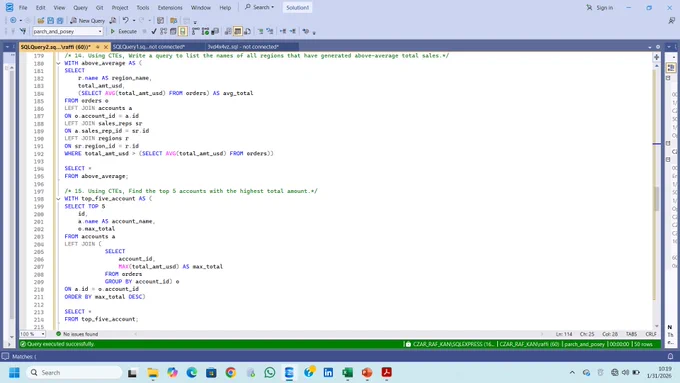Click the notifications bell in the bottom bar
This screenshot has width=680, height=383.
point(670,356)
